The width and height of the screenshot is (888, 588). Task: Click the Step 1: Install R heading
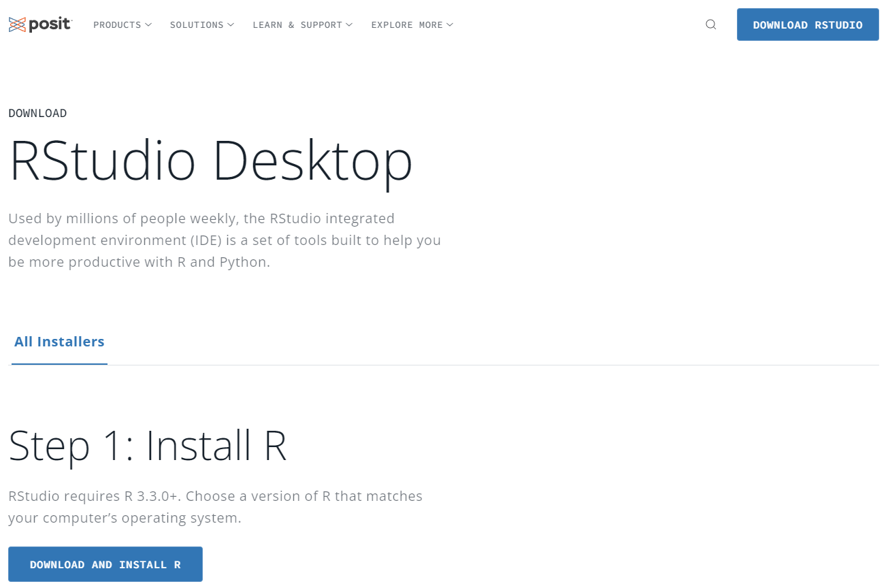click(147, 446)
